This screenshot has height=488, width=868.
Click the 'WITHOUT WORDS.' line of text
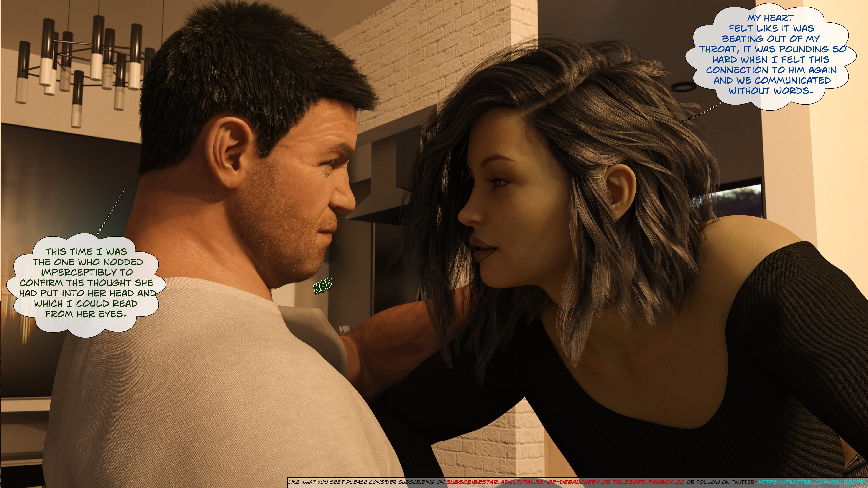771,91
